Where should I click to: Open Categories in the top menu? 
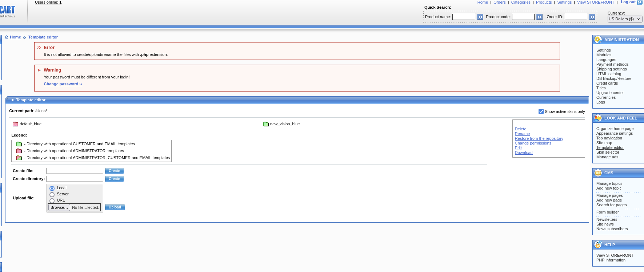click(x=520, y=2)
